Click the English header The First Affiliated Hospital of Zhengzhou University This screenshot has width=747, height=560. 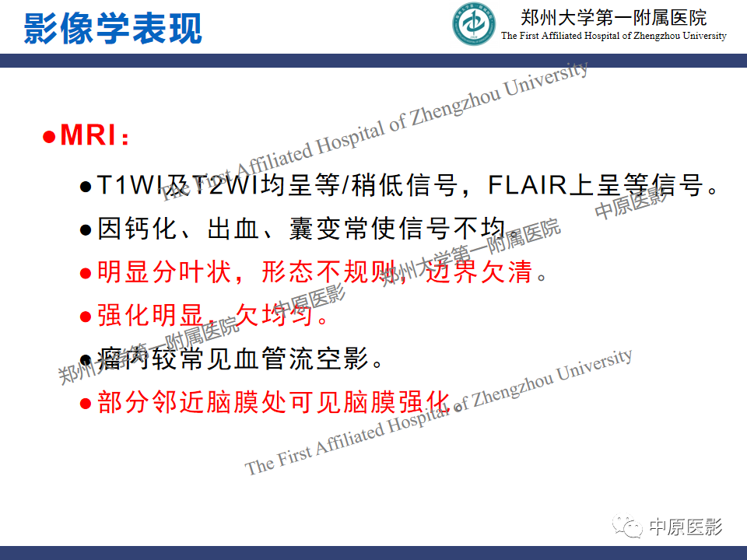614,36
